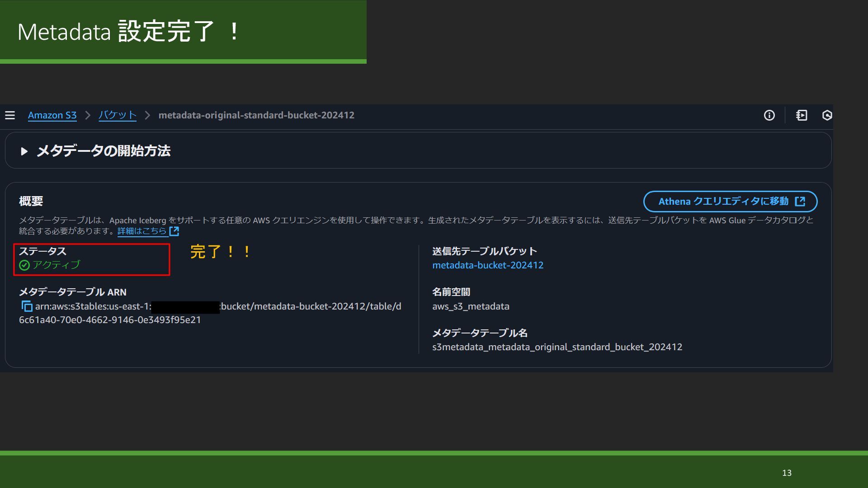Click the s3metadata table name value
Image resolution: width=868 pixels, height=488 pixels.
point(557,347)
